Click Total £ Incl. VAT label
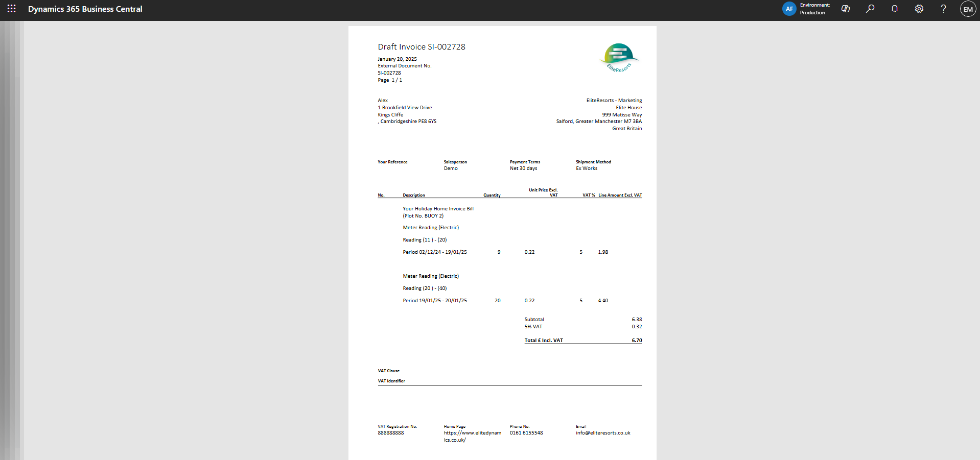Screen dimensions: 980x460 pyautogui.click(x=544, y=341)
